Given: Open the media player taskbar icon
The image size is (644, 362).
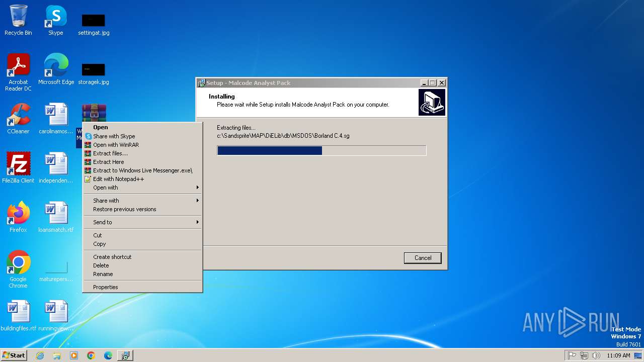Looking at the screenshot, I should 74,355.
